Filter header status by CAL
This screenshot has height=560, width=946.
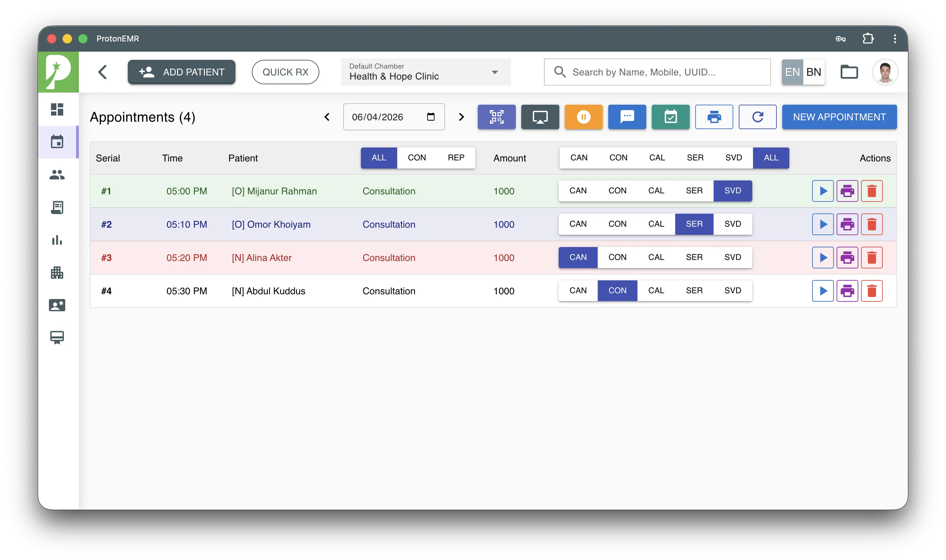click(657, 158)
